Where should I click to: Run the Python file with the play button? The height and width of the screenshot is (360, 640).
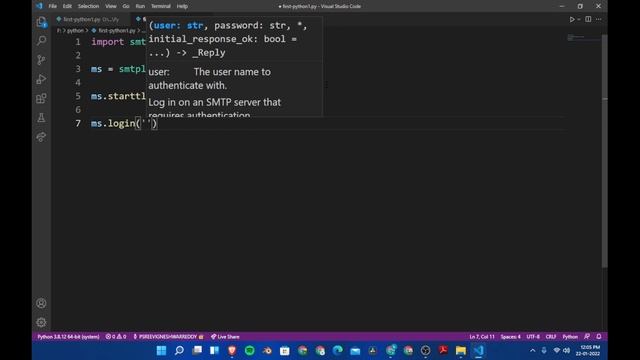572,19
